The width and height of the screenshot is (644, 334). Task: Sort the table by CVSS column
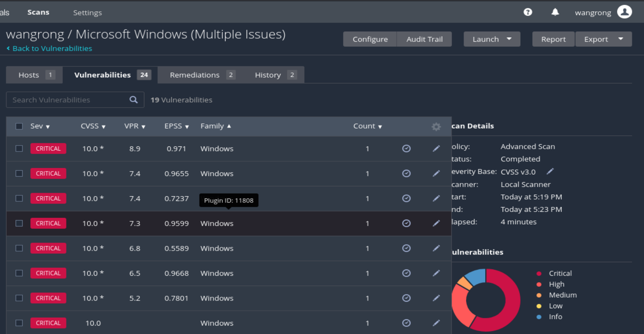(x=93, y=126)
